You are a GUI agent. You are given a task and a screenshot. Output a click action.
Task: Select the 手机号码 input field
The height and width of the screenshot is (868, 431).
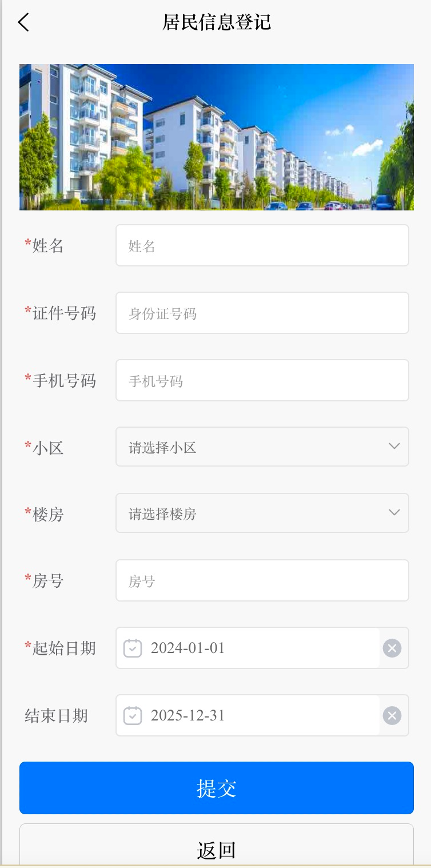(262, 381)
